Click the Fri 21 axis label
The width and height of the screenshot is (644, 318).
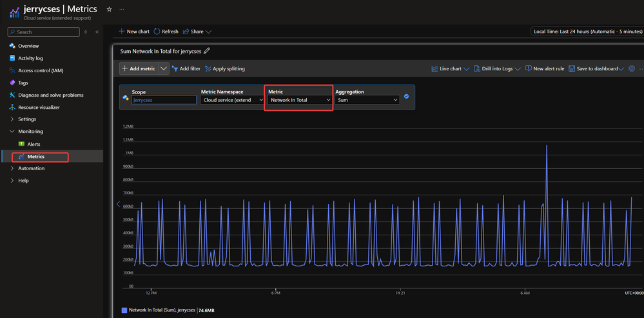pos(400,293)
